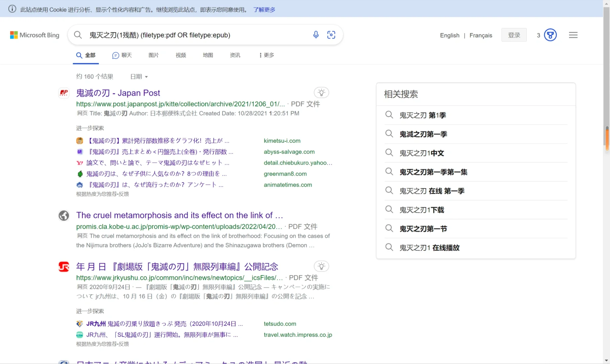The height and width of the screenshot is (364, 610).
Task: Click scrollbar down arrow at bottom
Action: pos(607,360)
